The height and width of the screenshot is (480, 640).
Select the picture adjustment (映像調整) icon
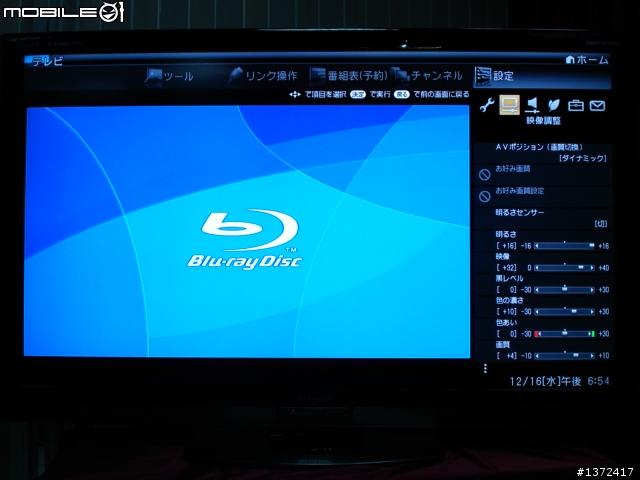tap(509, 105)
